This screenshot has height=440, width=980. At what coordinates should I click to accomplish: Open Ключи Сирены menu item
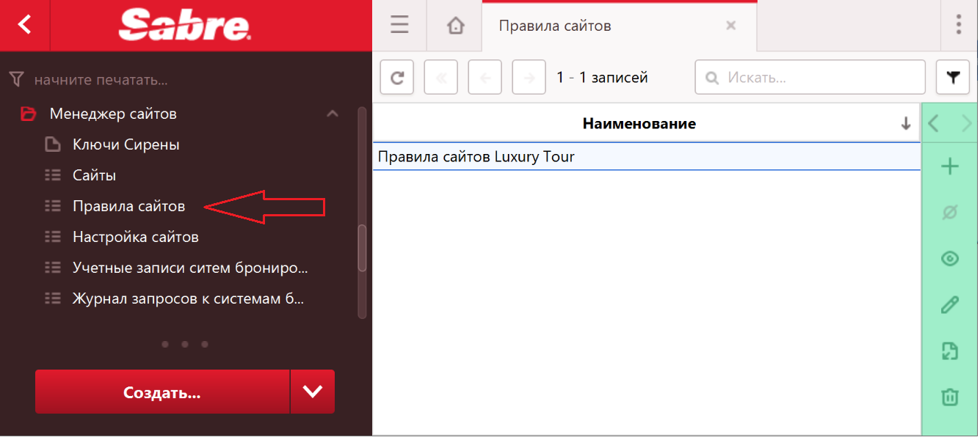tap(126, 144)
